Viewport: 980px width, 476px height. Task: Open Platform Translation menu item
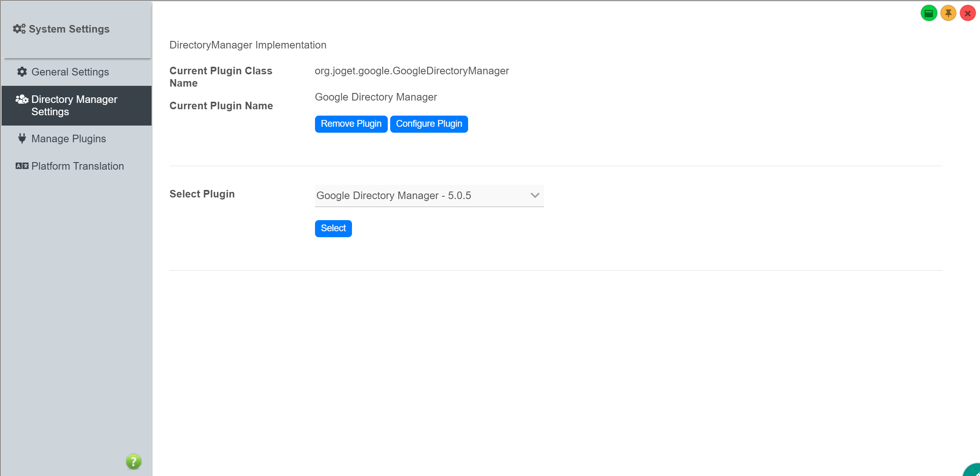(78, 166)
